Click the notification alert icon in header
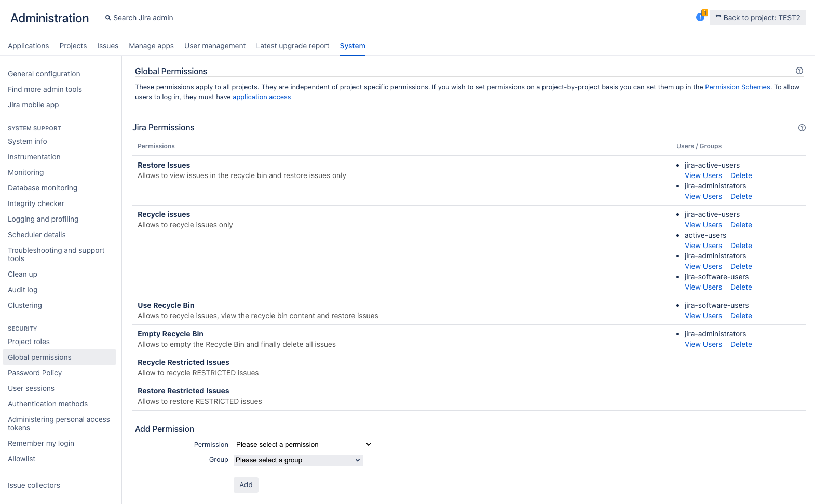815x504 pixels. click(700, 17)
